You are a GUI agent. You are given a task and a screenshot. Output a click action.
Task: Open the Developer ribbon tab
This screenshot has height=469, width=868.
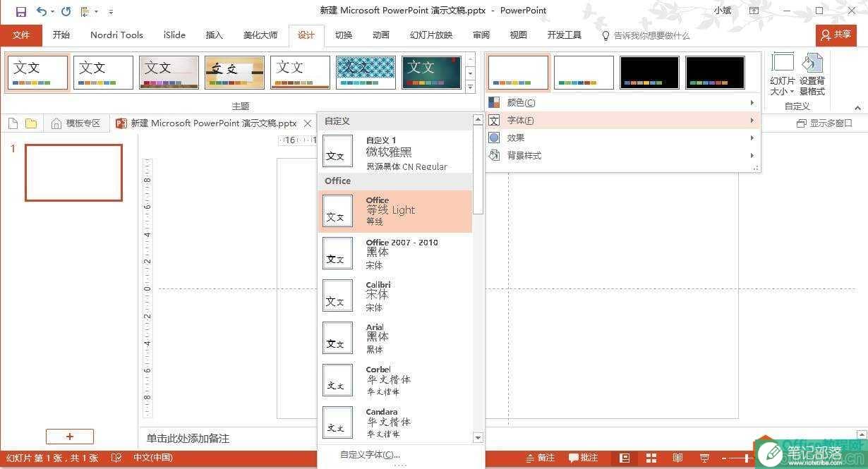tap(565, 35)
